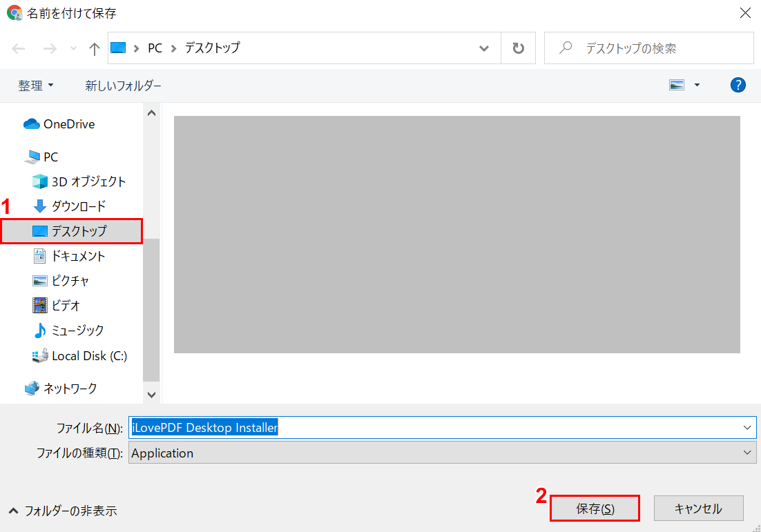Screen dimensions: 761x532
Task: Select ピクチャ folder in sidebar
Action: (70, 281)
